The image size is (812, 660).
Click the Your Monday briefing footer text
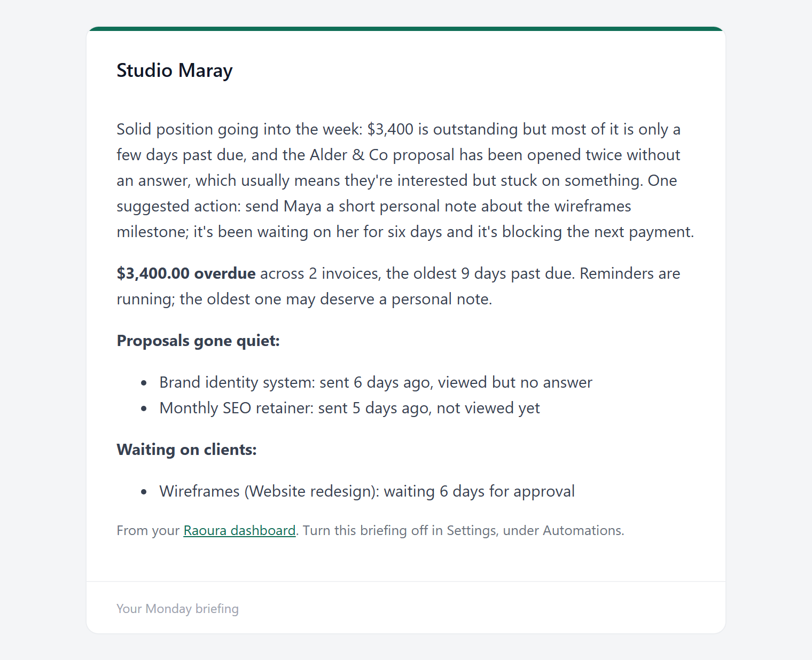coord(177,609)
